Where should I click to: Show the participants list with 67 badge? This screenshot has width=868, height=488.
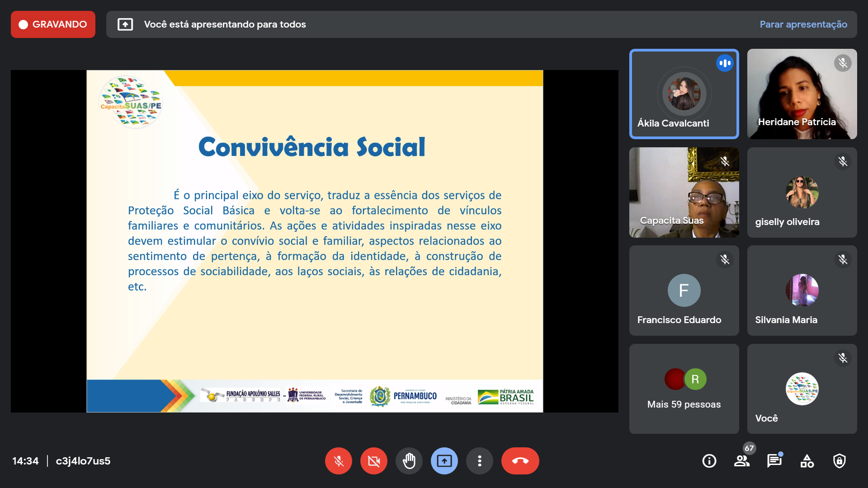coord(741,461)
